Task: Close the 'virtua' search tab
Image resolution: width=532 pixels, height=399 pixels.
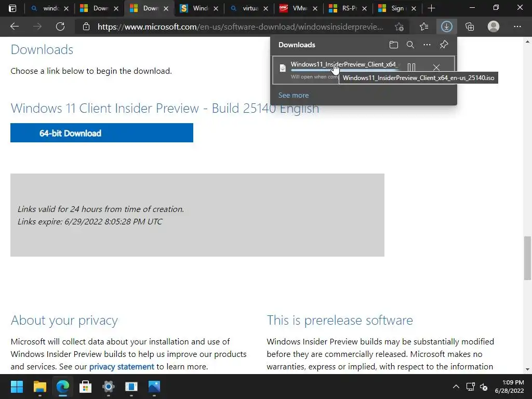Action: coord(265,8)
